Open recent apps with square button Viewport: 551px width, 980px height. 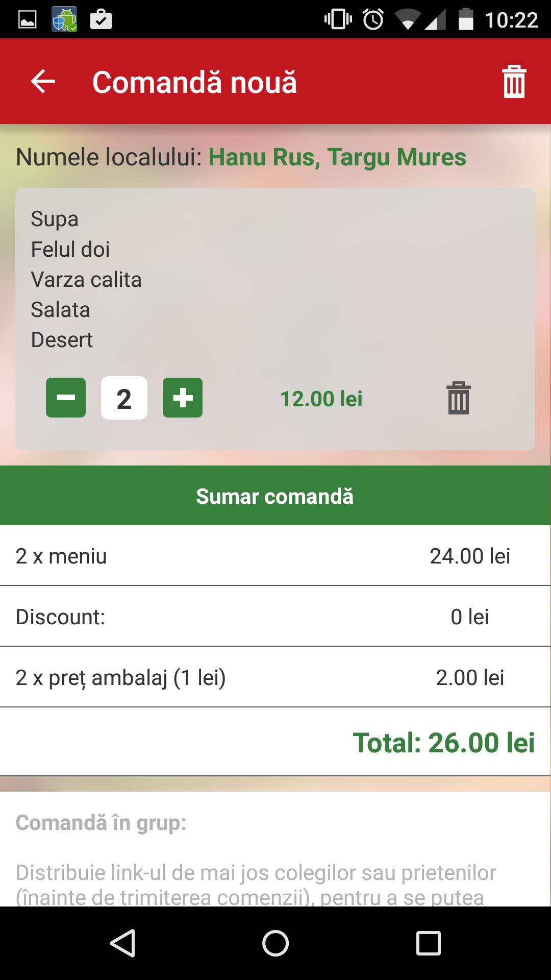tap(428, 943)
